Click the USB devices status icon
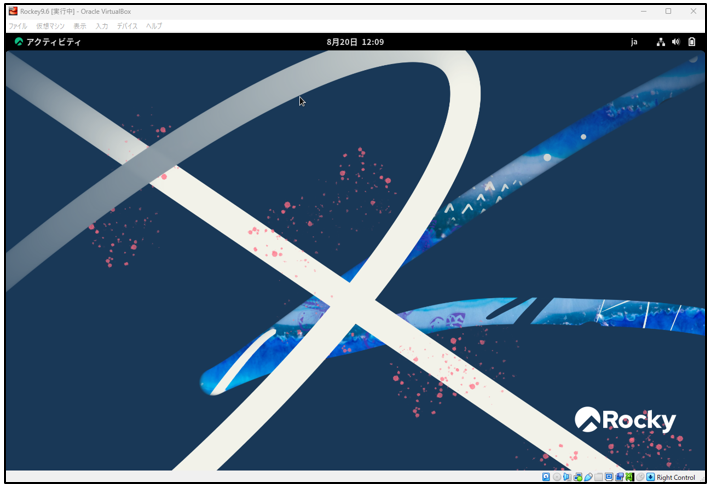This screenshot has width=713, height=492. [589, 477]
